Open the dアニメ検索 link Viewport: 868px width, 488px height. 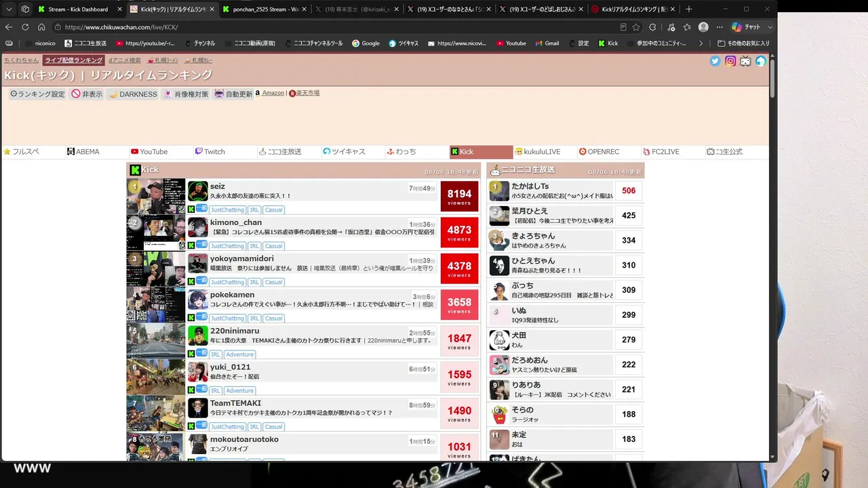(x=125, y=60)
